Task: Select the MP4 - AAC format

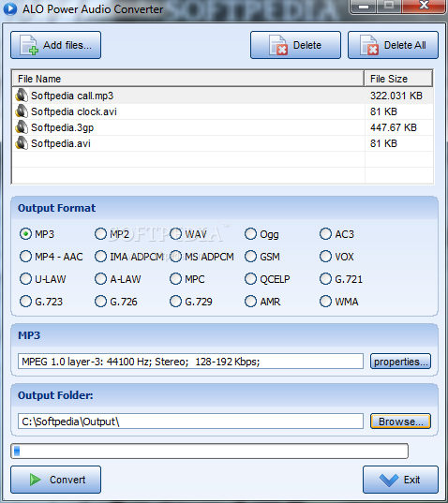Action: click(51, 257)
